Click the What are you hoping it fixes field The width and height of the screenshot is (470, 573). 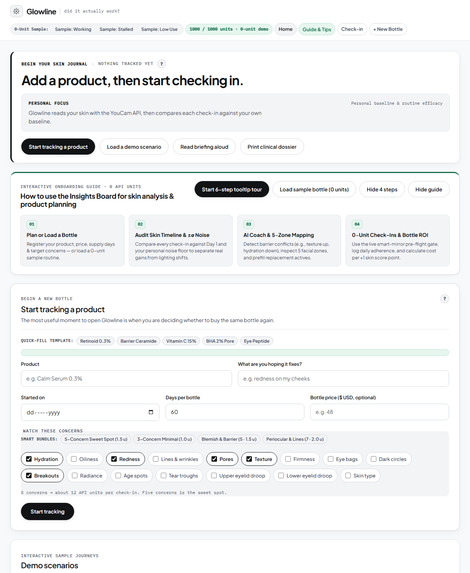[x=343, y=379]
